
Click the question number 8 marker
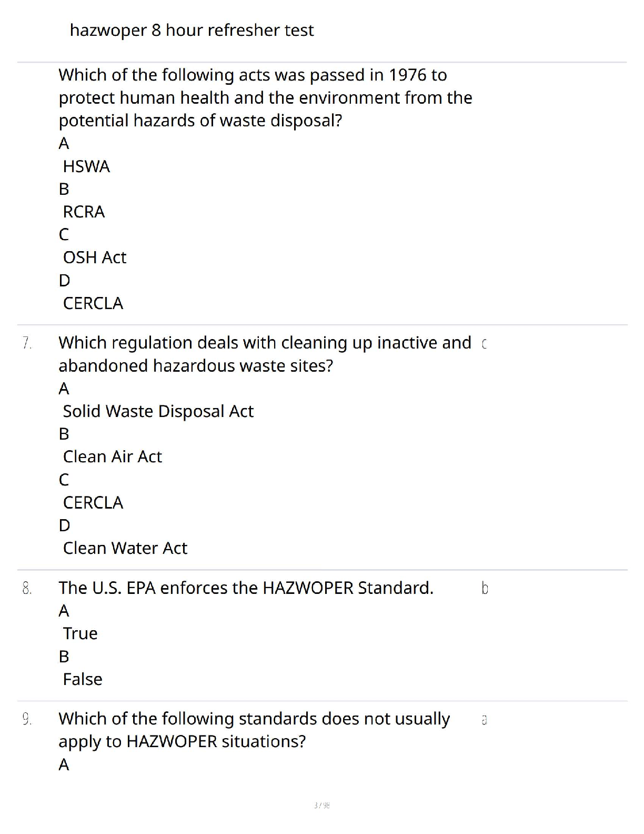click(x=27, y=588)
